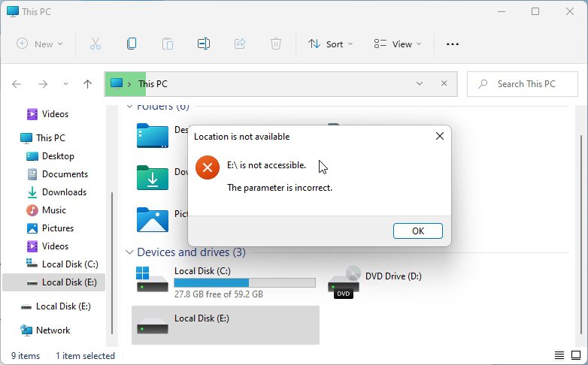Open the New item menu
The width and height of the screenshot is (588, 365).
pyautogui.click(x=39, y=44)
